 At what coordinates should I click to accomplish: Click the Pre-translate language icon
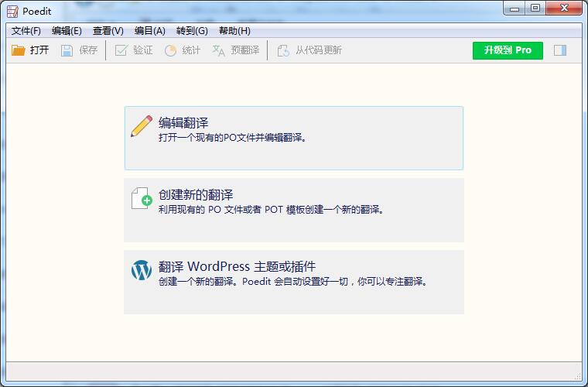[x=218, y=50]
